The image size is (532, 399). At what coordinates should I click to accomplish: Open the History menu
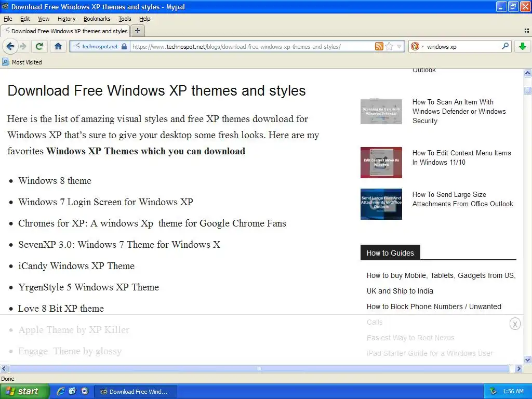(66, 19)
